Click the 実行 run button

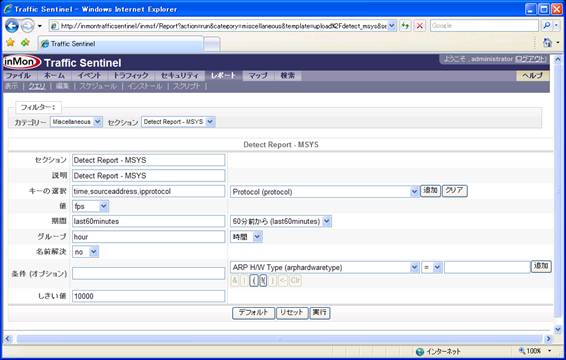coord(320,313)
